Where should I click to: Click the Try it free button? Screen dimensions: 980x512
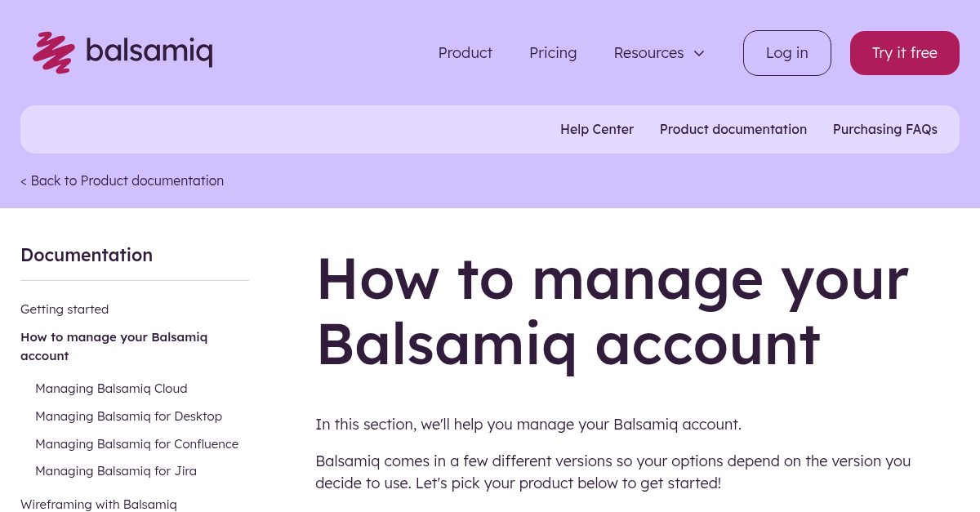click(904, 52)
